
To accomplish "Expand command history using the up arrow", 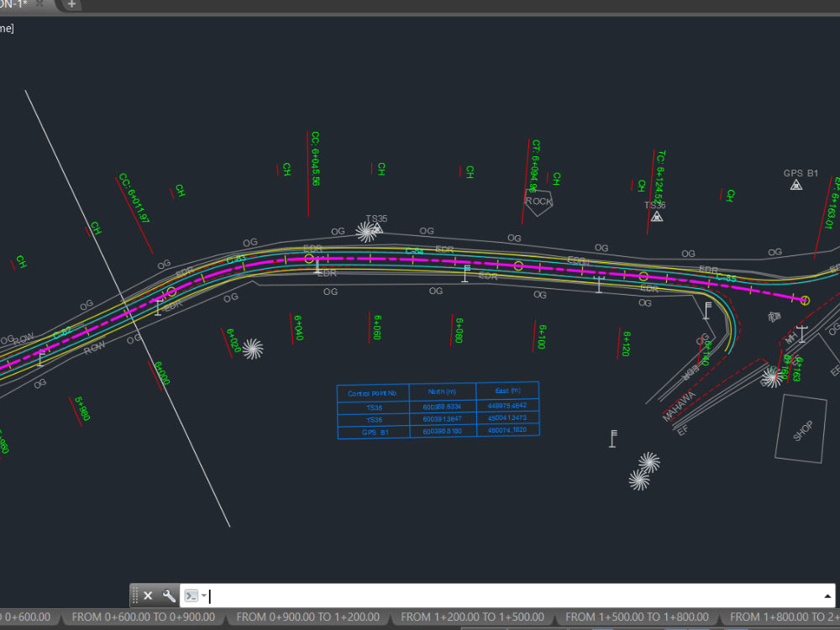I will (828, 596).
